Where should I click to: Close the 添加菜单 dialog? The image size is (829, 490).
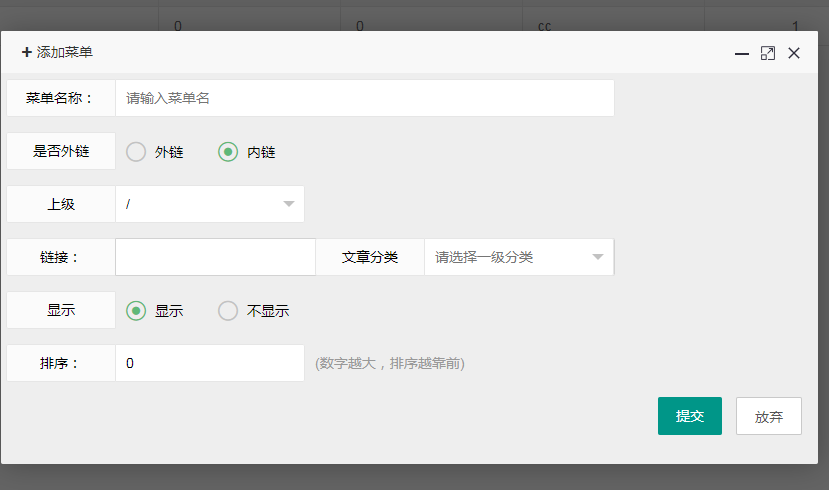coord(794,53)
